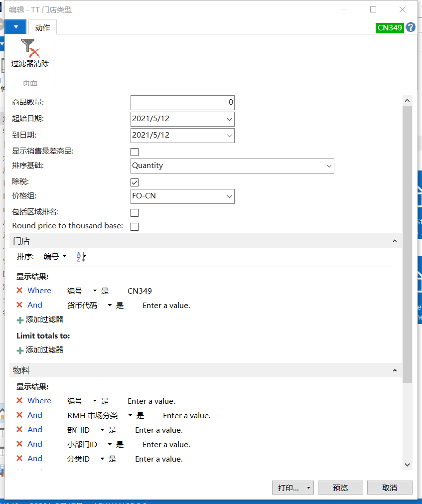Click the And label beside 货币代码
This screenshot has height=504, width=422.
(x=35, y=305)
